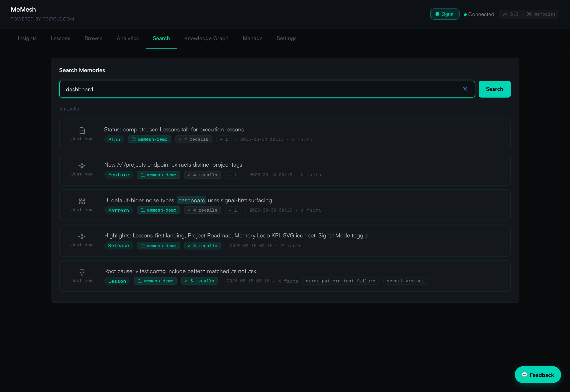Switch to the Lessons tab
Image resolution: width=570 pixels, height=392 pixels.
tap(60, 38)
